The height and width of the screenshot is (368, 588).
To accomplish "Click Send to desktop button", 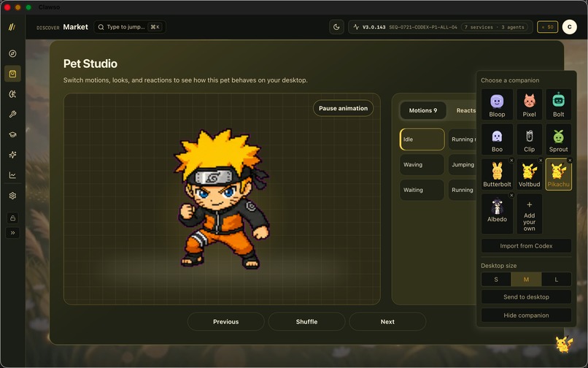I will coord(526,297).
